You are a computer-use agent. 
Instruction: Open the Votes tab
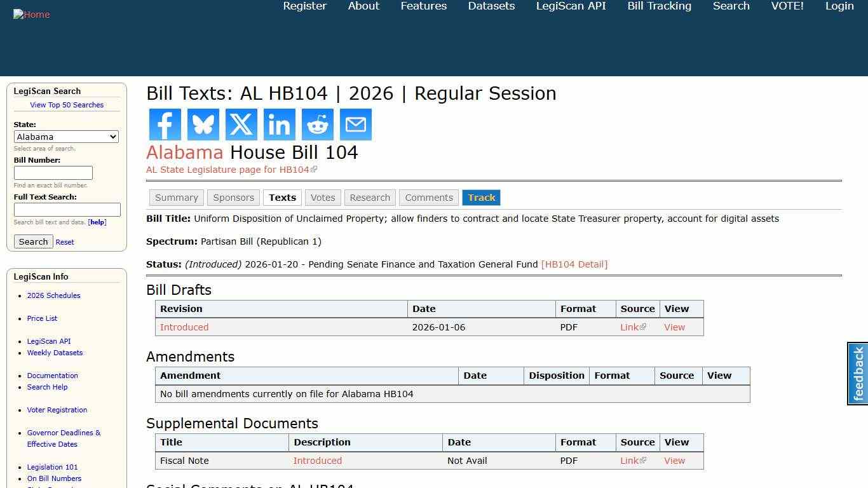tap(323, 198)
